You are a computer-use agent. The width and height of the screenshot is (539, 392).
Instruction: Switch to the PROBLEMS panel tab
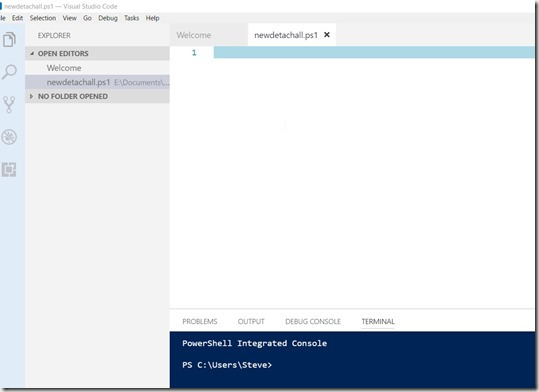pos(200,322)
